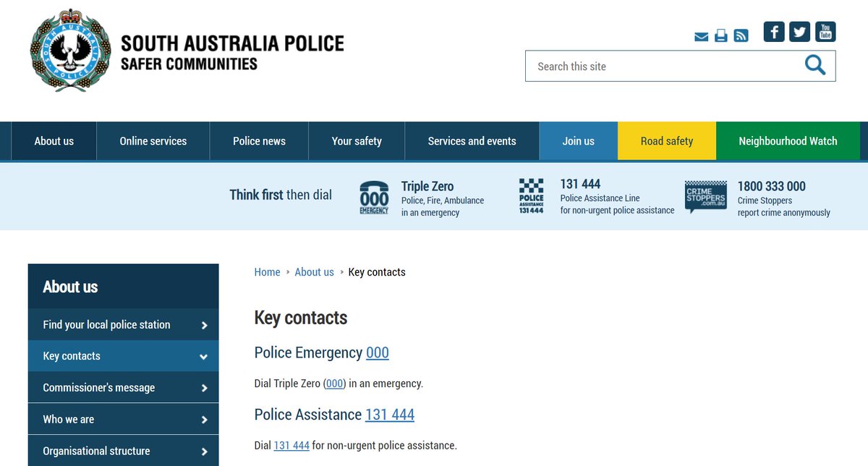Screen dimensions: 868x466
Task: Open the yellow Road safety tab
Action: pos(667,141)
